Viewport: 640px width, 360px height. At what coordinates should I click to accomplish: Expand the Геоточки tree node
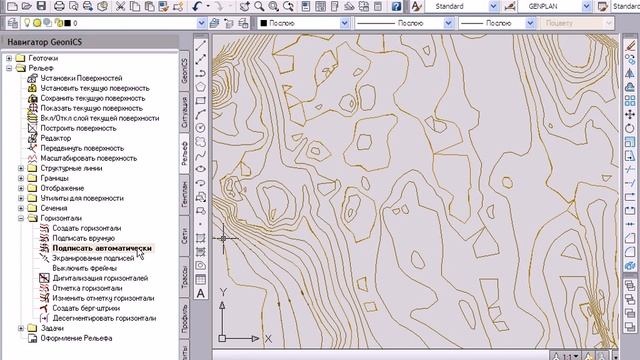click(x=9, y=58)
